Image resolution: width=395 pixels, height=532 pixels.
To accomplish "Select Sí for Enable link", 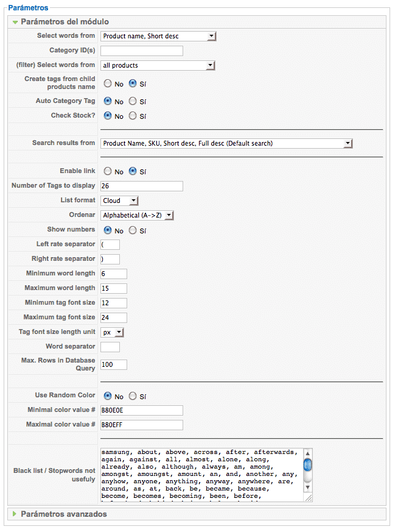I will pyautogui.click(x=133, y=171).
